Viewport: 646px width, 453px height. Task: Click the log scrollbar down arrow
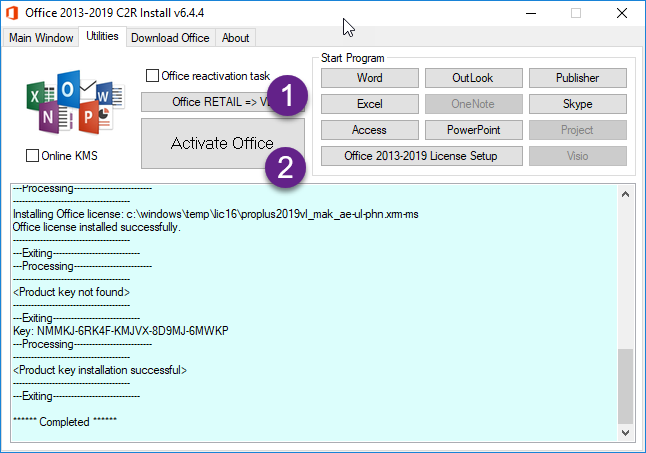[x=625, y=432]
